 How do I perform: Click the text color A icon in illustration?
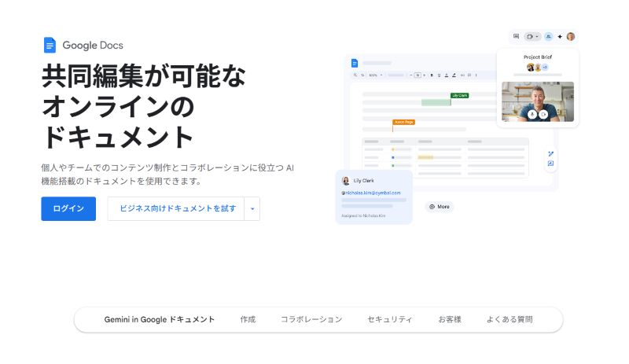tap(447, 75)
